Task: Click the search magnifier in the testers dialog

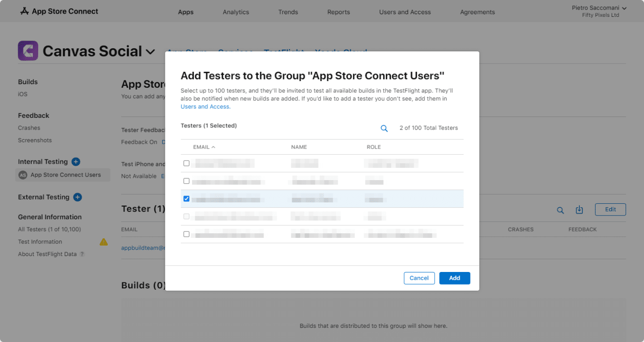Action: click(384, 128)
